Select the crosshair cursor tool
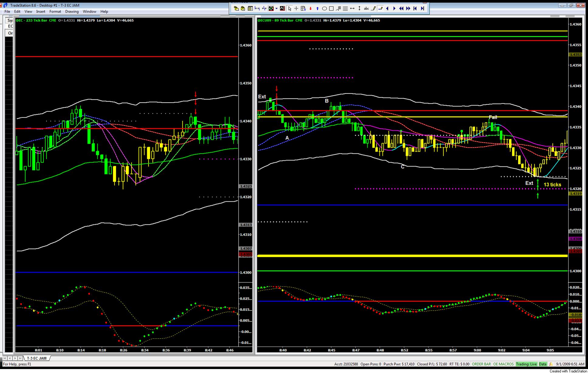 [296, 9]
